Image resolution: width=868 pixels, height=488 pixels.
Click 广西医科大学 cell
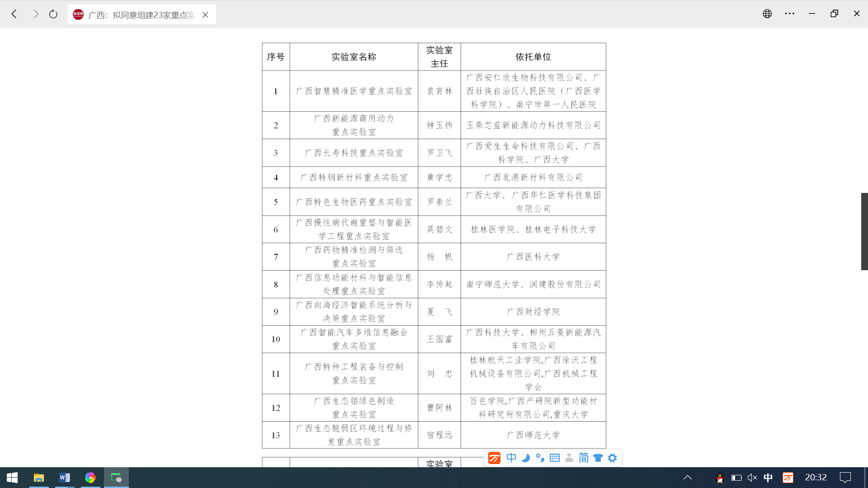[533, 257]
